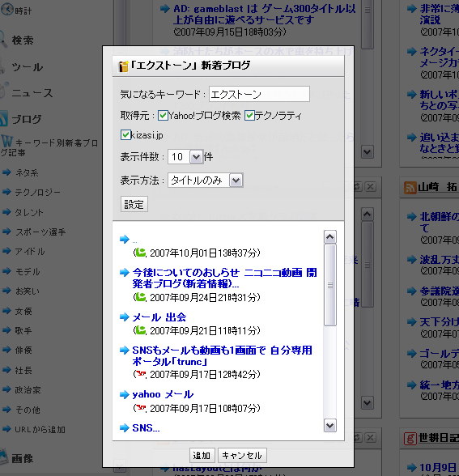This screenshot has width=459, height=476.
Task: Click the RSS icon beside 山崎 拓 widget
Action: coord(410,187)
